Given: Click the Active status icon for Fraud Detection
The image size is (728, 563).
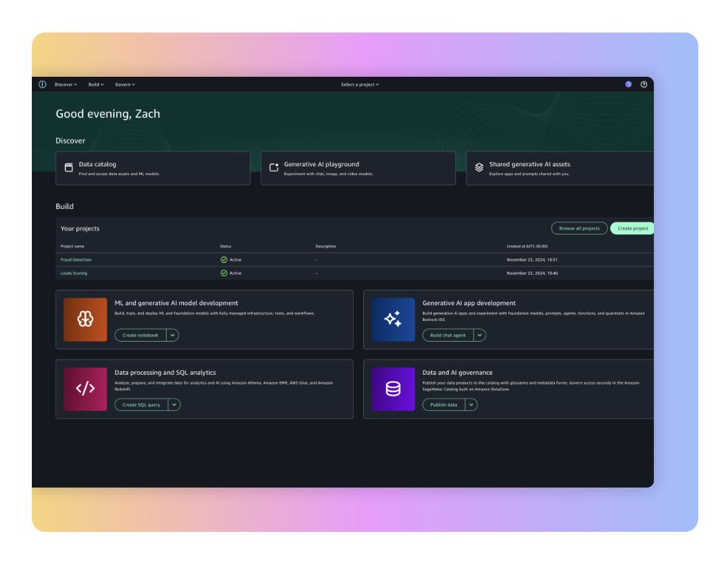Looking at the screenshot, I should (x=224, y=260).
